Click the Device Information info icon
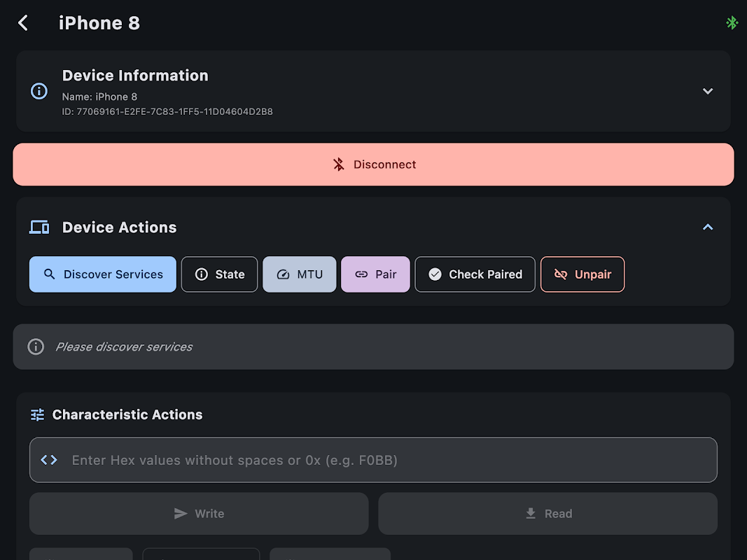The image size is (747, 560). coord(39,91)
